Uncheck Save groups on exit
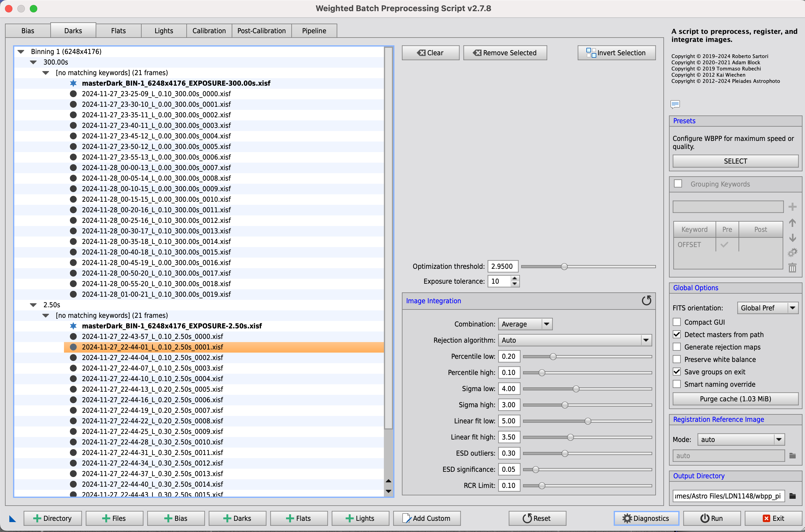Viewport: 805px width, 532px height. (677, 372)
